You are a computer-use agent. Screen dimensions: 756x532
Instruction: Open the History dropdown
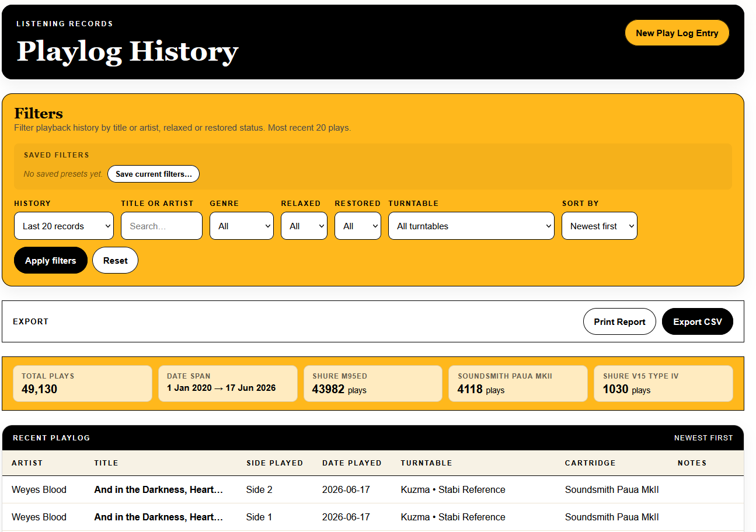pyautogui.click(x=64, y=226)
